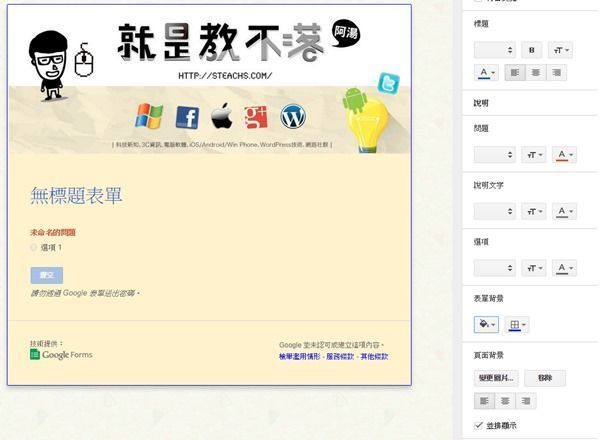Click the Twitter bird icon in header
Screen dimensions: 600x440
388,83
